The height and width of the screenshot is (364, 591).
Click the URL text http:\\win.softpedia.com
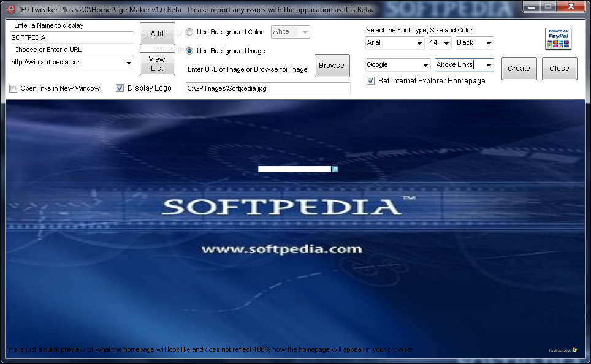47,62
